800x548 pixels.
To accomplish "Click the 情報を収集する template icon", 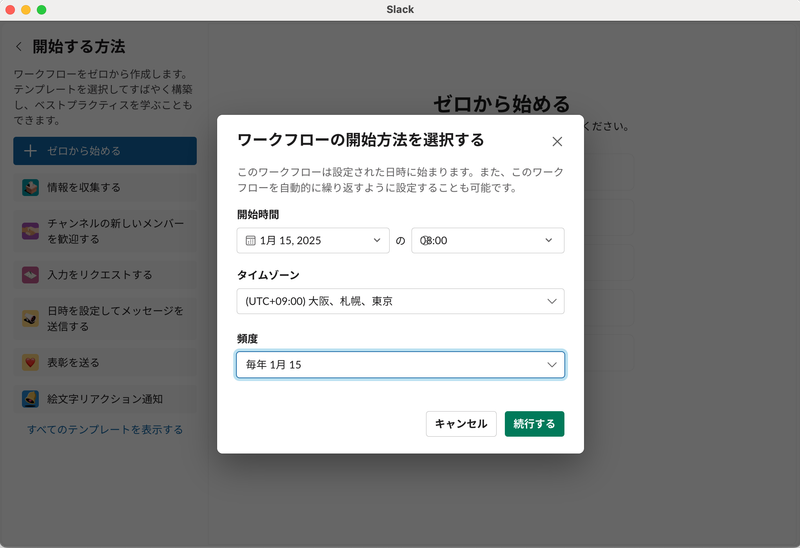I will pyautogui.click(x=31, y=187).
